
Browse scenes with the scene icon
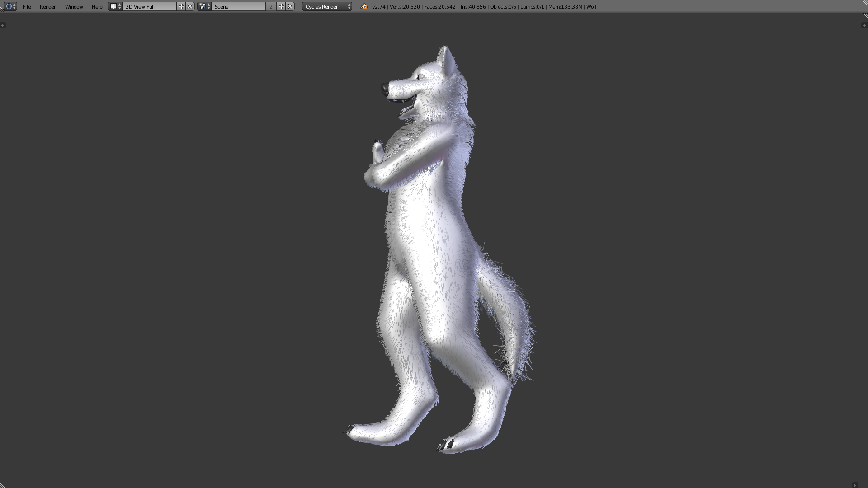(x=204, y=6)
